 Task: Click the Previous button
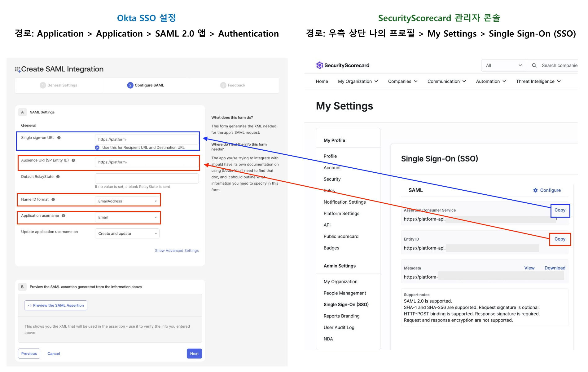click(x=29, y=354)
